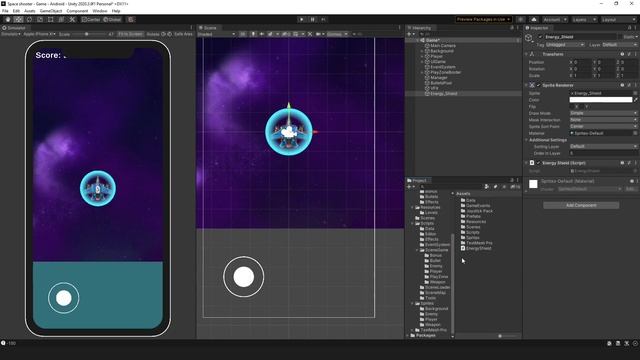Open the Component menu

tap(77, 11)
